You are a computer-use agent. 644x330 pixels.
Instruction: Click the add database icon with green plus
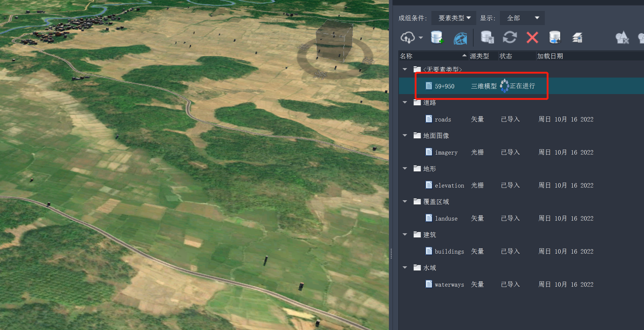tap(436, 37)
